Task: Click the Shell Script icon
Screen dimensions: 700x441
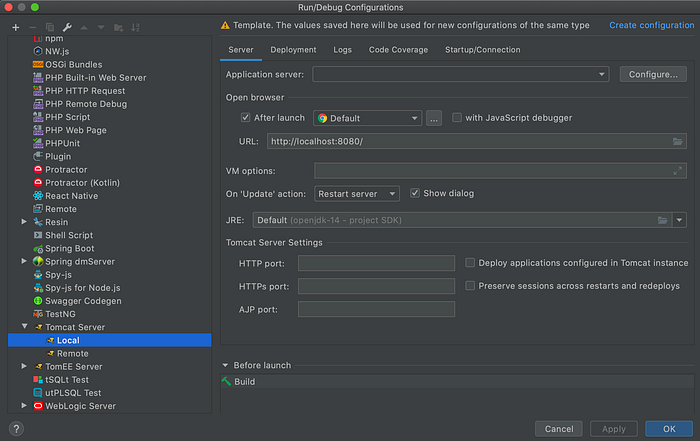Action: [x=38, y=235]
